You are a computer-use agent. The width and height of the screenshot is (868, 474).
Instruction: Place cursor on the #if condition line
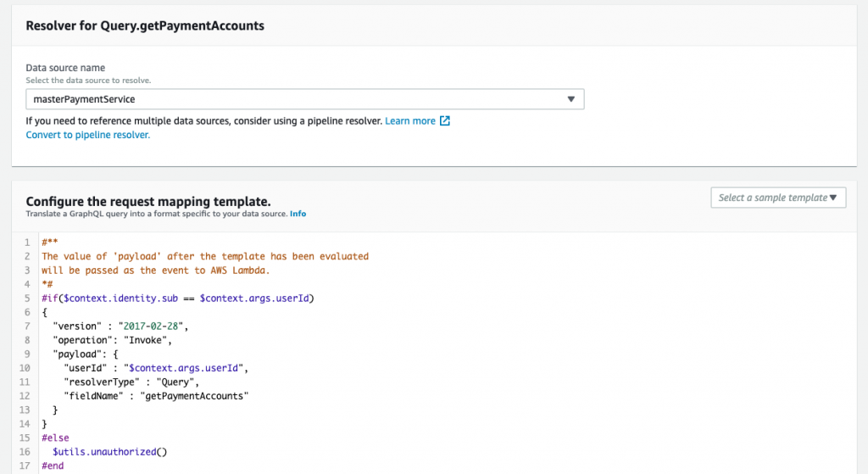pyautogui.click(x=183, y=298)
